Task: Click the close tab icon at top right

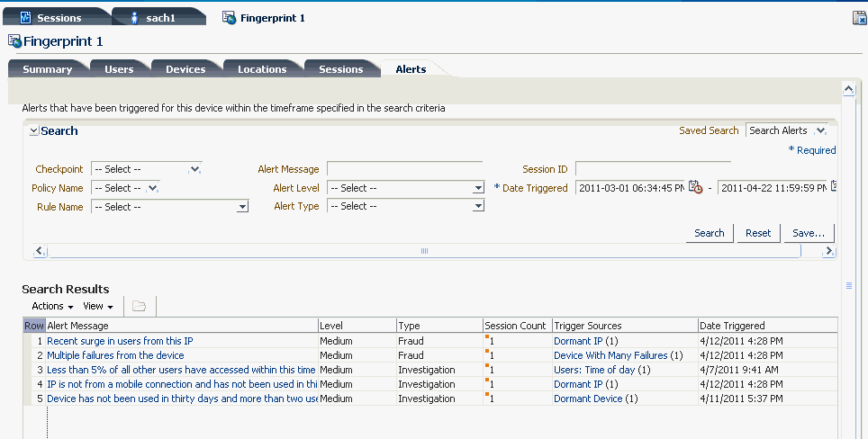Action: [x=859, y=18]
